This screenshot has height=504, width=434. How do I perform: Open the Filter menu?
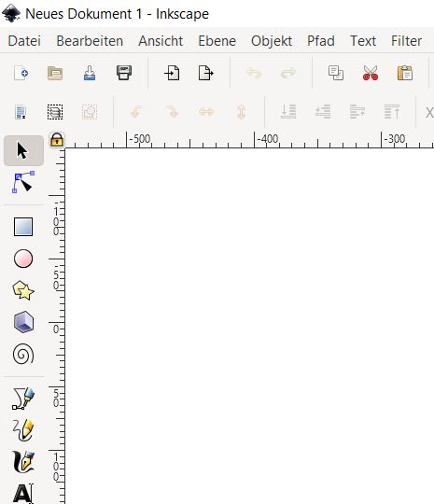(x=406, y=41)
